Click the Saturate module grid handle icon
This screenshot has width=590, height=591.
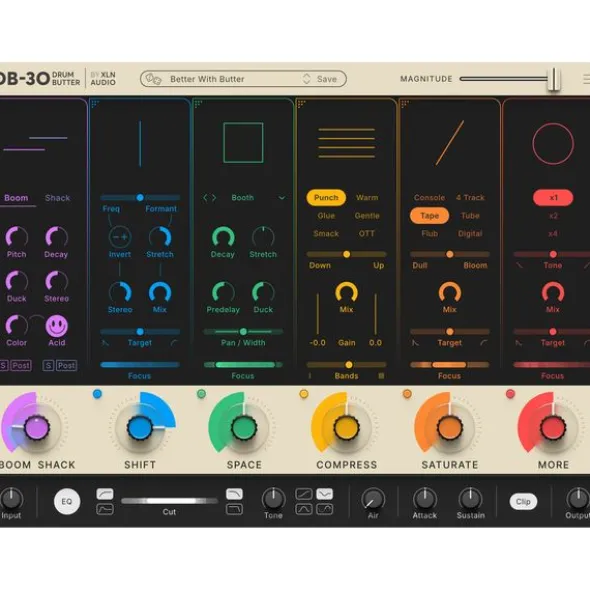point(405,103)
